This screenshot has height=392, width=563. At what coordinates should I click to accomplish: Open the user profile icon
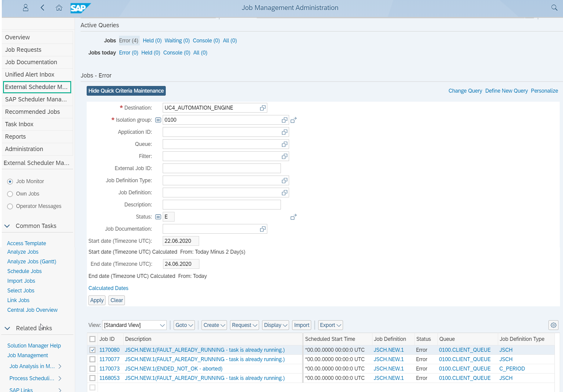[25, 8]
